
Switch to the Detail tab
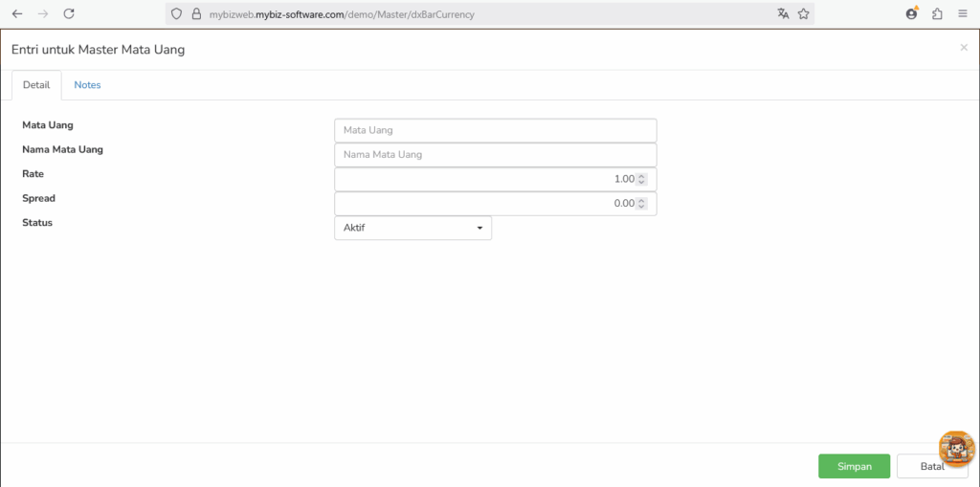[36, 85]
